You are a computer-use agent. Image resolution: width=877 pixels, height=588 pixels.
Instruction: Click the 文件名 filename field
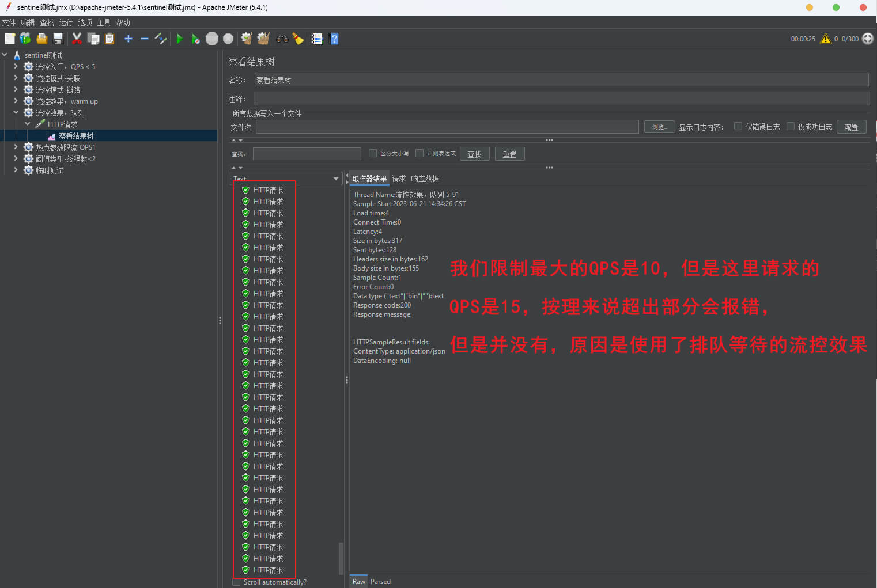point(447,127)
